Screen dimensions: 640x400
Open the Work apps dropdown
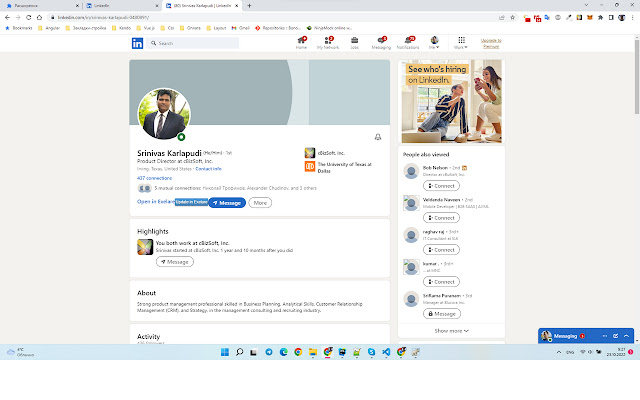(x=461, y=43)
